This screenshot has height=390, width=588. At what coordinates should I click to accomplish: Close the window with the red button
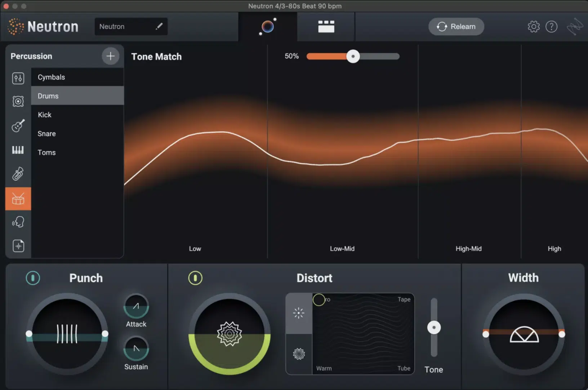pos(6,6)
